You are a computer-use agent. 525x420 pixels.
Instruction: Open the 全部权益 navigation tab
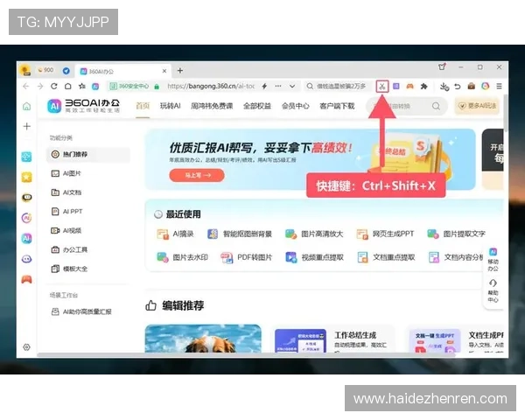[x=257, y=106]
